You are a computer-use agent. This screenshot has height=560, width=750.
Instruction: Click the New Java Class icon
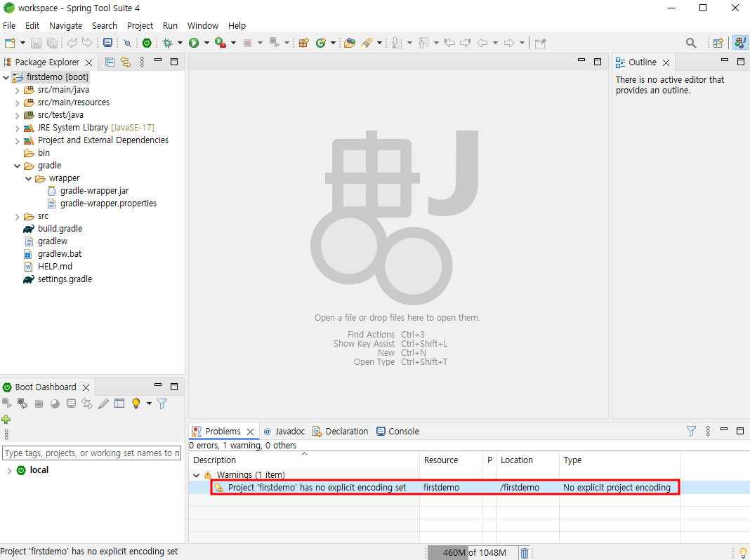(x=321, y=43)
